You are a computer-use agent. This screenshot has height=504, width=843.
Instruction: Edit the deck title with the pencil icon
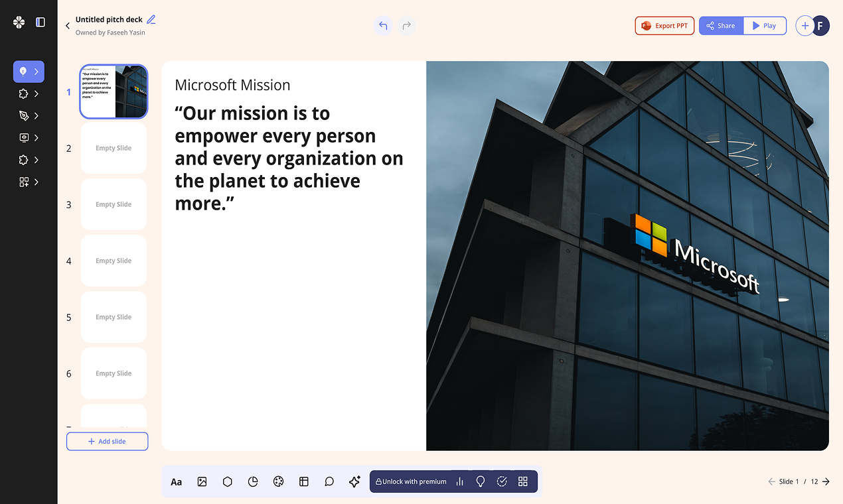point(151,19)
